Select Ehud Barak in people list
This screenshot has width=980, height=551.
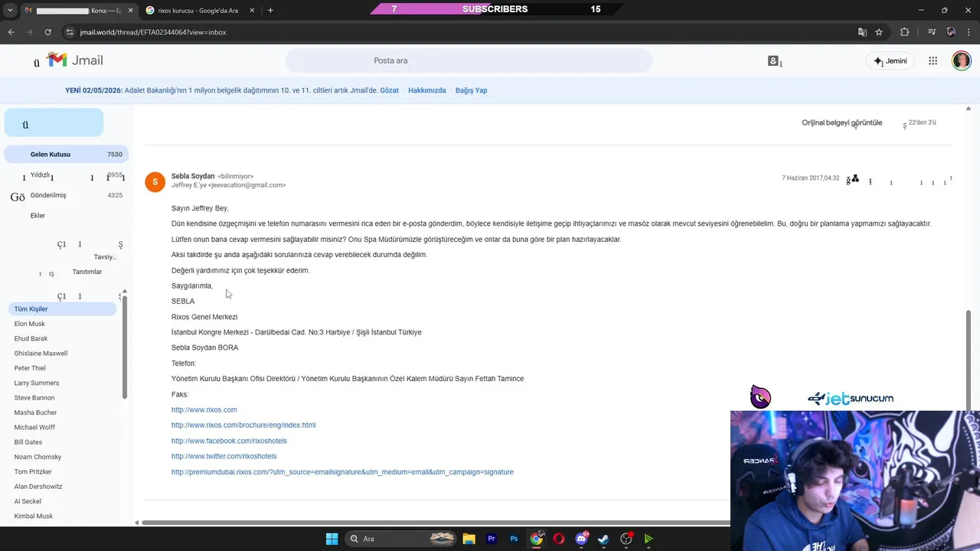pos(31,338)
